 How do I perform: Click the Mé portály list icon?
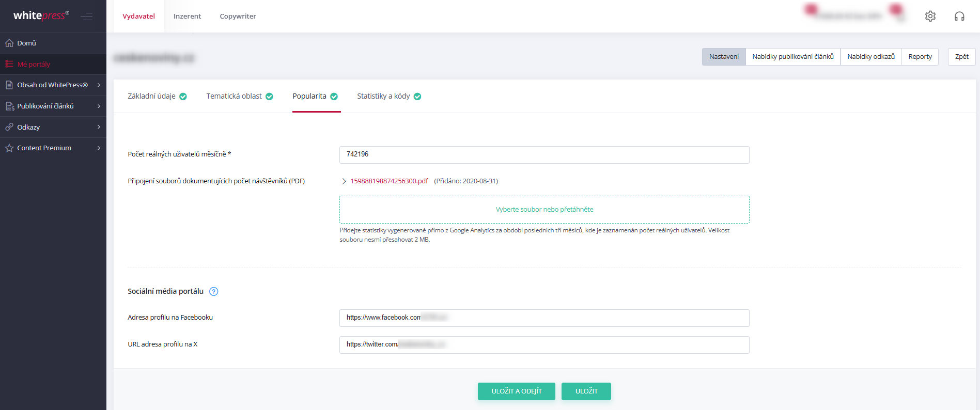coord(9,64)
